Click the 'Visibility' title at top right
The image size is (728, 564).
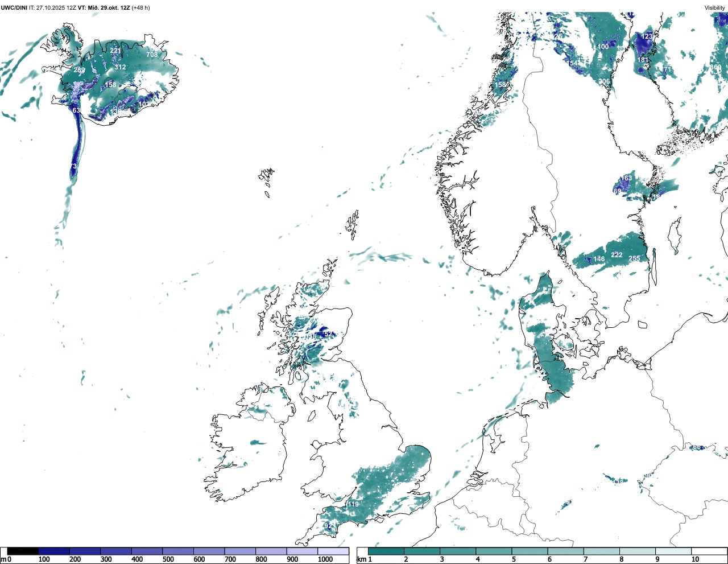tap(715, 7)
